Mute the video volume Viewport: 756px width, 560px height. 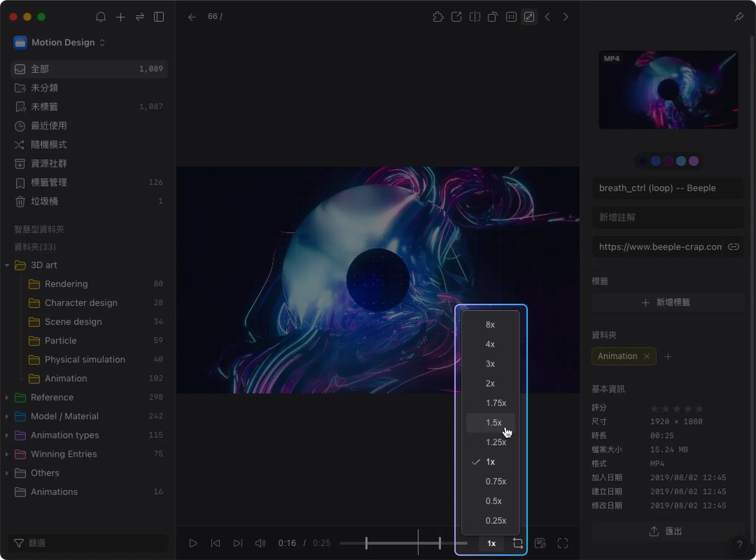click(260, 543)
